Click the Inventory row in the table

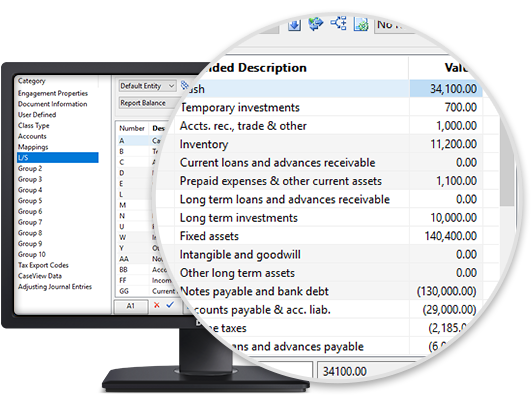pyautogui.click(x=328, y=144)
